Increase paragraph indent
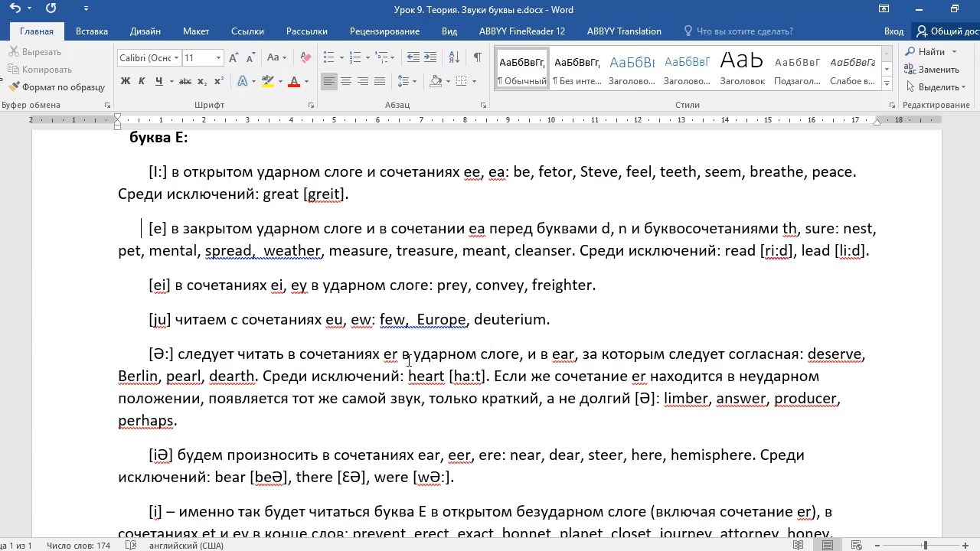Viewport: 980px width, 551px height. click(430, 58)
